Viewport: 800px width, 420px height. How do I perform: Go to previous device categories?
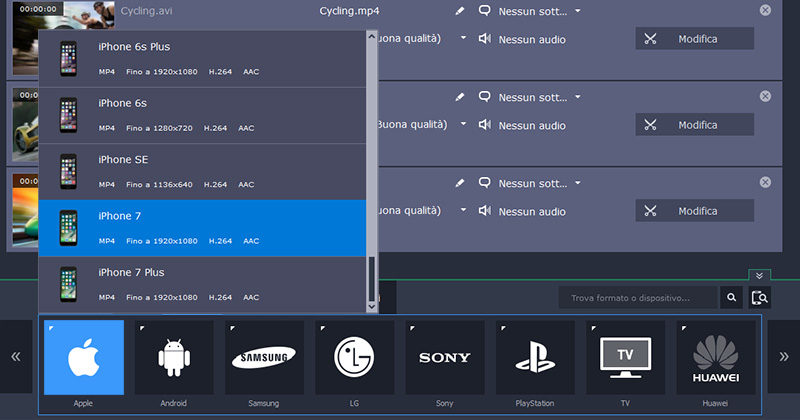coord(16,357)
